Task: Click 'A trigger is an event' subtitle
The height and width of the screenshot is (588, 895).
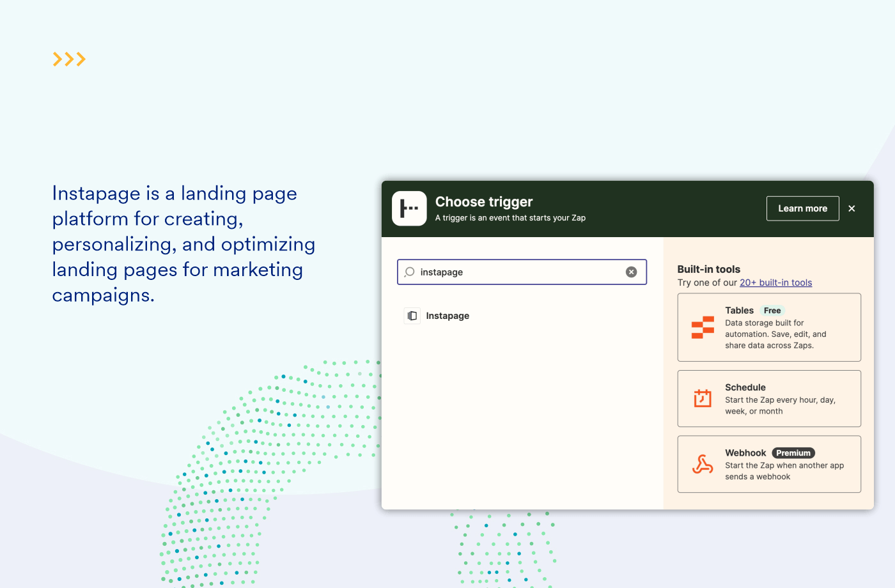Action: click(x=510, y=218)
